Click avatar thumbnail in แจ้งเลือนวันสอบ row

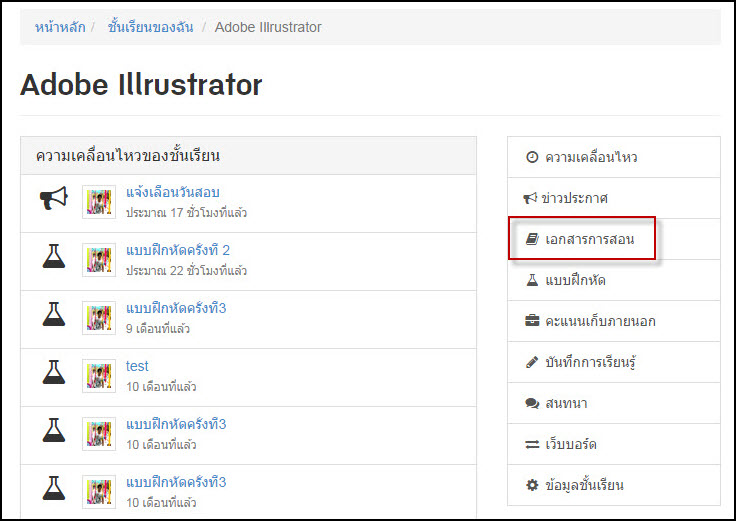pos(99,202)
